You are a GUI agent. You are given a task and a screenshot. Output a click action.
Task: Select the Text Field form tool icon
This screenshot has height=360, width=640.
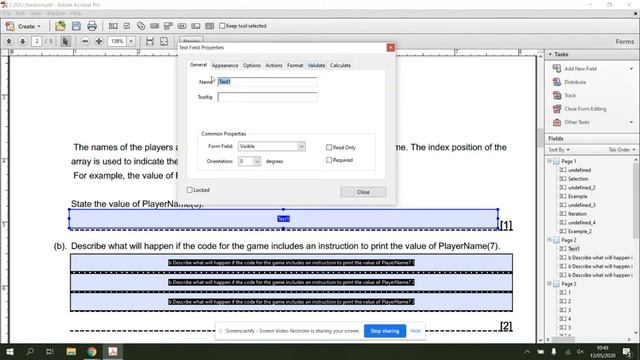pyautogui.click(x=113, y=26)
